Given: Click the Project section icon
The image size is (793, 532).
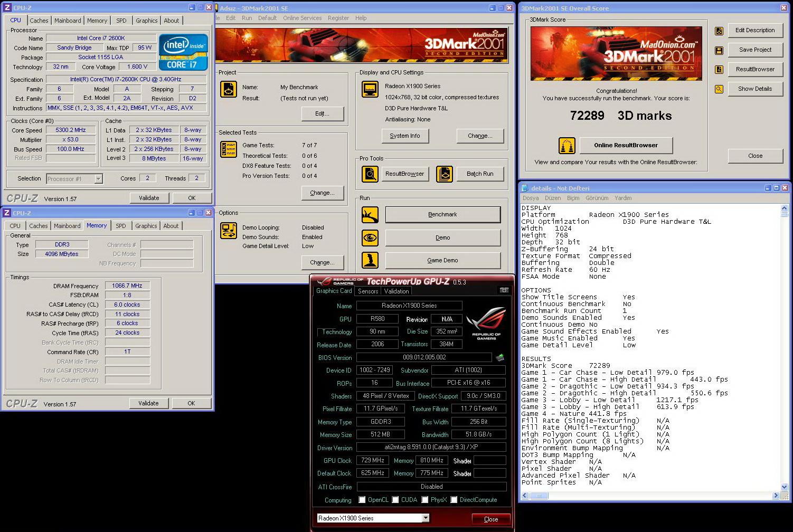Looking at the screenshot, I should point(228,89).
